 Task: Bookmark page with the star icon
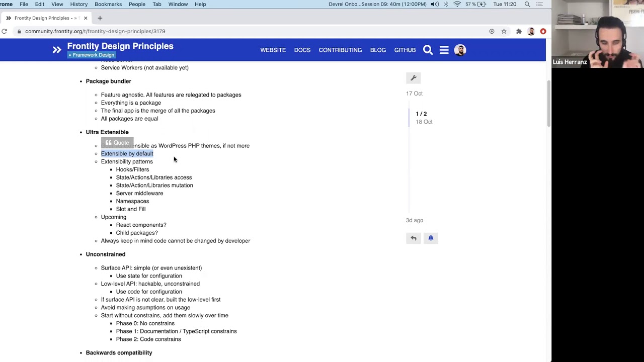click(x=504, y=31)
